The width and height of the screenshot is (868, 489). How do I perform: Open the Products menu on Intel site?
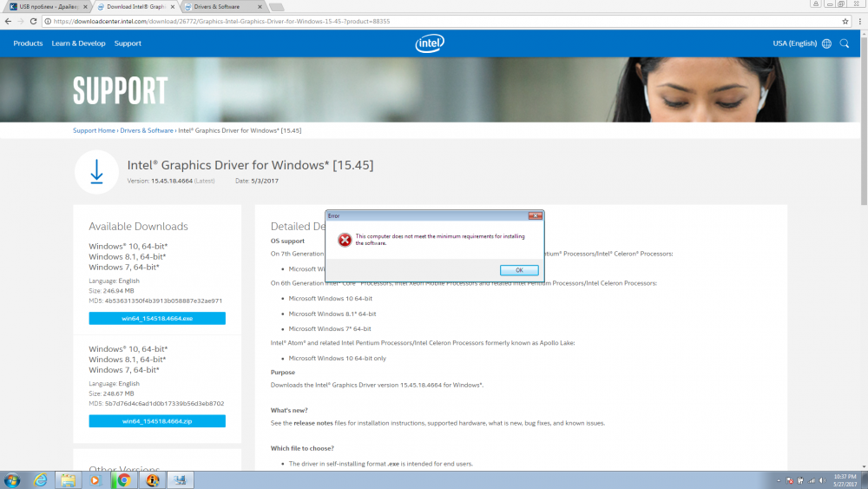point(28,43)
